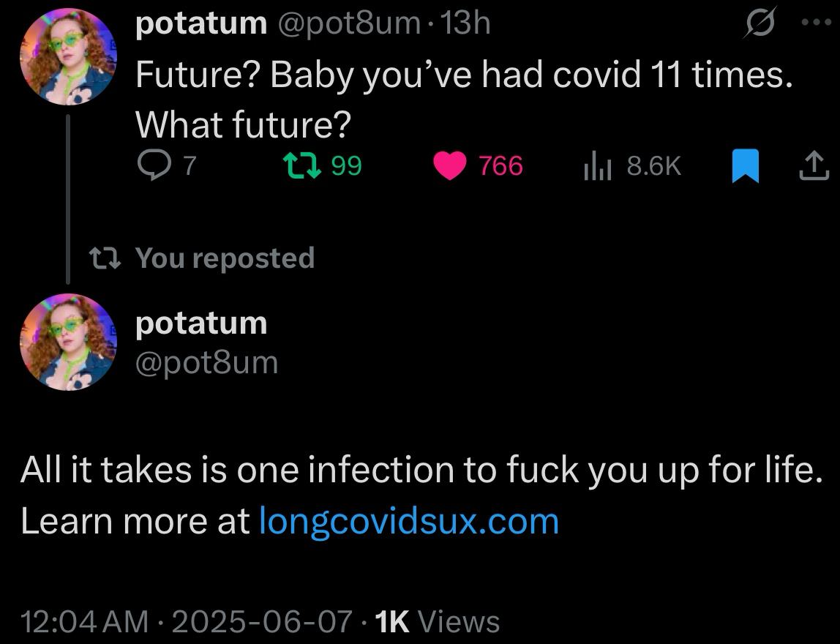Open the profile picture beside the 13h tweet

68,58
